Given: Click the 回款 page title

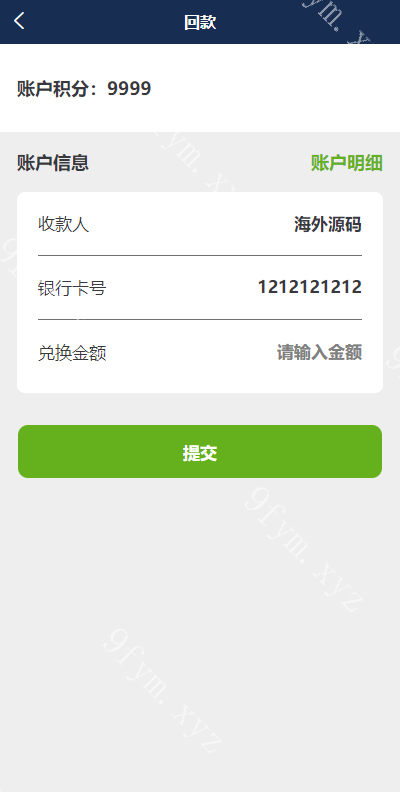Looking at the screenshot, I should coord(200,22).
